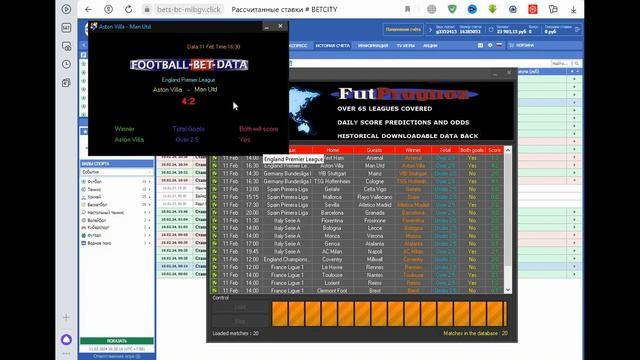The image size is (640, 360).
Task: Expand the Теннис sport arrow
Action: (x=149, y=189)
